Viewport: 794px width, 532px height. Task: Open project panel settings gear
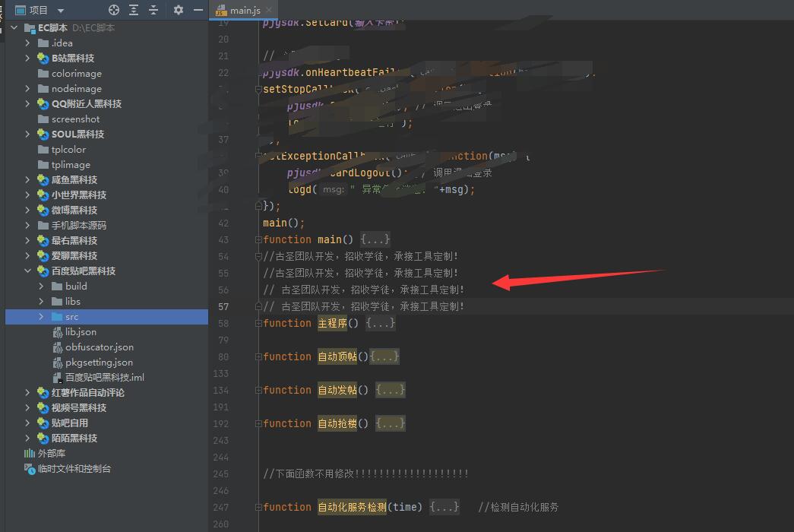(179, 10)
